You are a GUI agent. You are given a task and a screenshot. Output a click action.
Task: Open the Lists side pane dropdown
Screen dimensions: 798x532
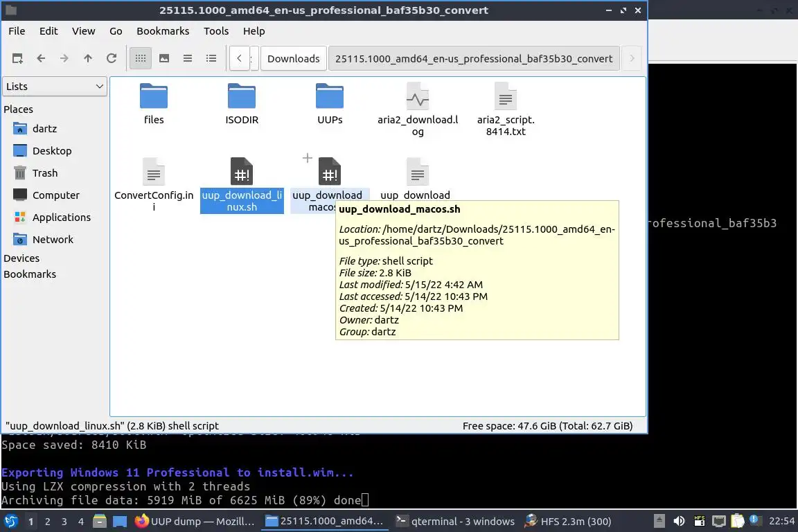55,87
